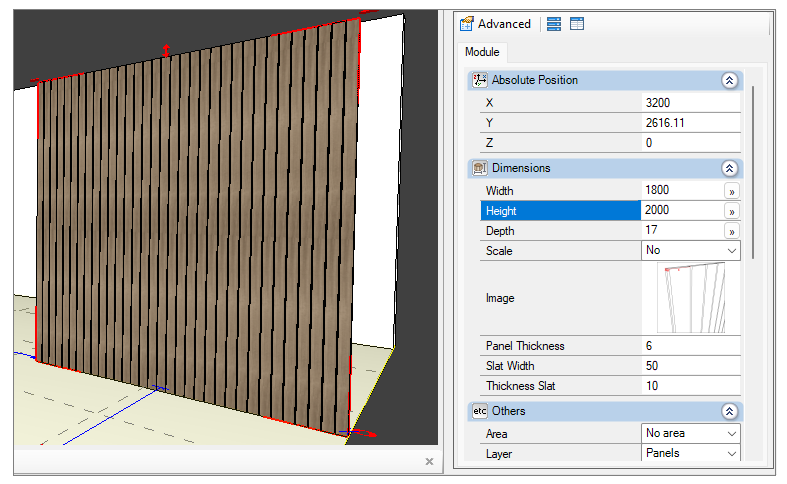The width and height of the screenshot is (787, 484).
Task: Collapse the Dimensions section
Action: [729, 168]
